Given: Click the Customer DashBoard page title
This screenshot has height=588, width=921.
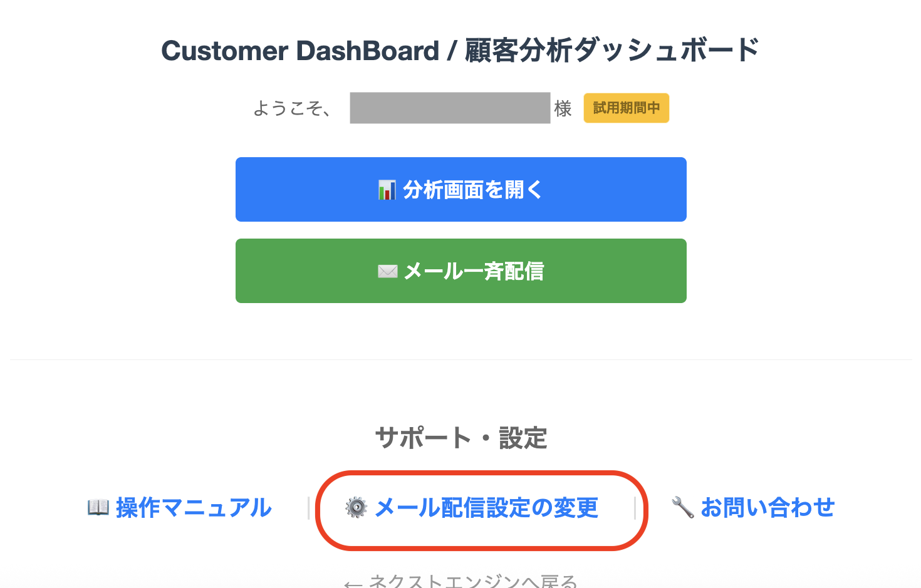Looking at the screenshot, I should 460,51.
